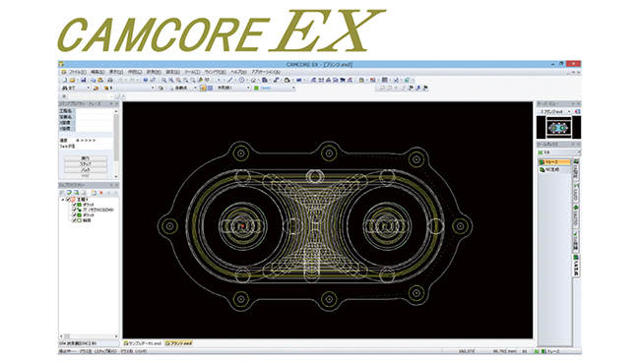This screenshot has width=640, height=364.
Task: Click the green color swatch in toolbar
Action: click(x=256, y=88)
